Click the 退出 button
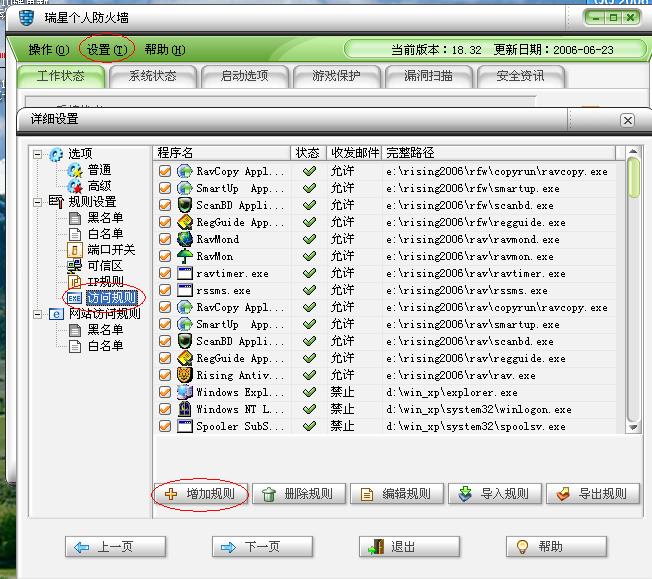Viewport: 652px width, 579px height. point(409,547)
